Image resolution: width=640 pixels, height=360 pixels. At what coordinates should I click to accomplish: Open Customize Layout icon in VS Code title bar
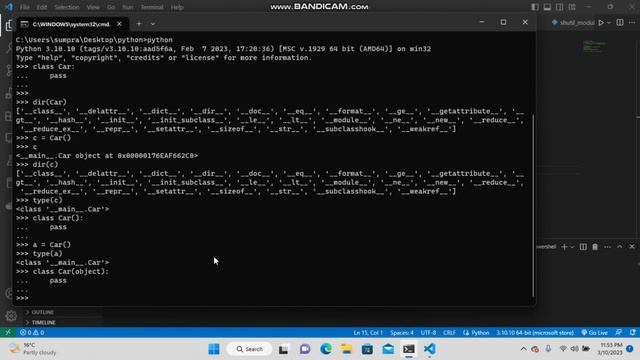(572, 7)
